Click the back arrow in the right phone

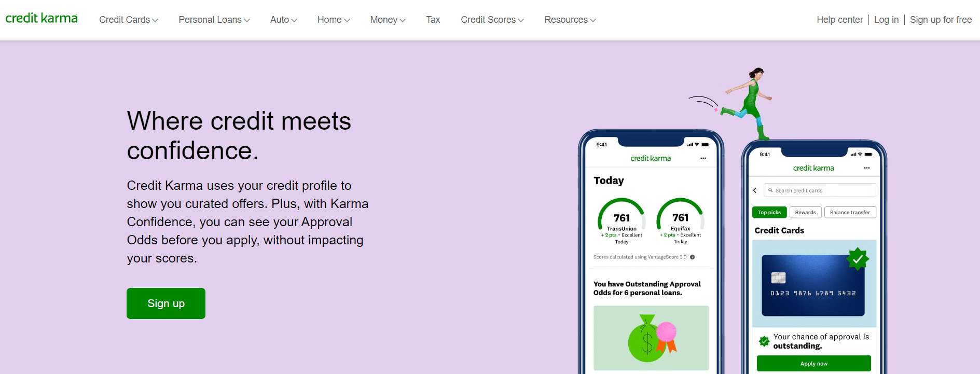coord(755,190)
